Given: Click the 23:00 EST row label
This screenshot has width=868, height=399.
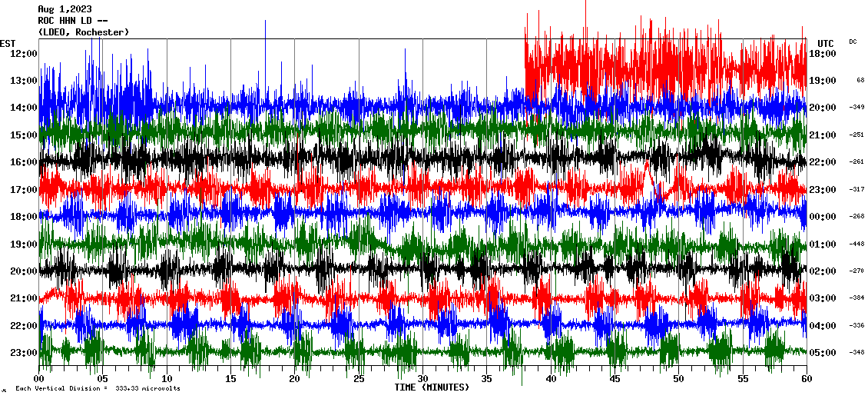Looking at the screenshot, I should coord(23,353).
